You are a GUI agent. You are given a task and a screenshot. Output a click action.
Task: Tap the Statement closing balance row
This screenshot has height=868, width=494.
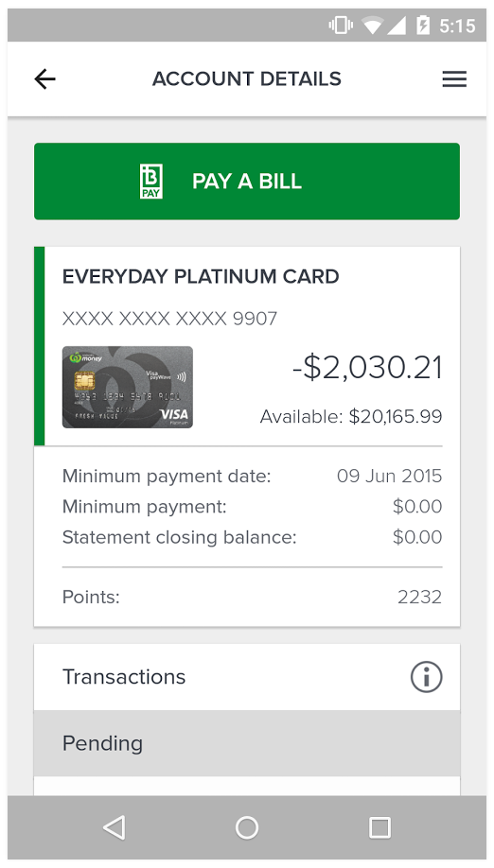coord(252,537)
